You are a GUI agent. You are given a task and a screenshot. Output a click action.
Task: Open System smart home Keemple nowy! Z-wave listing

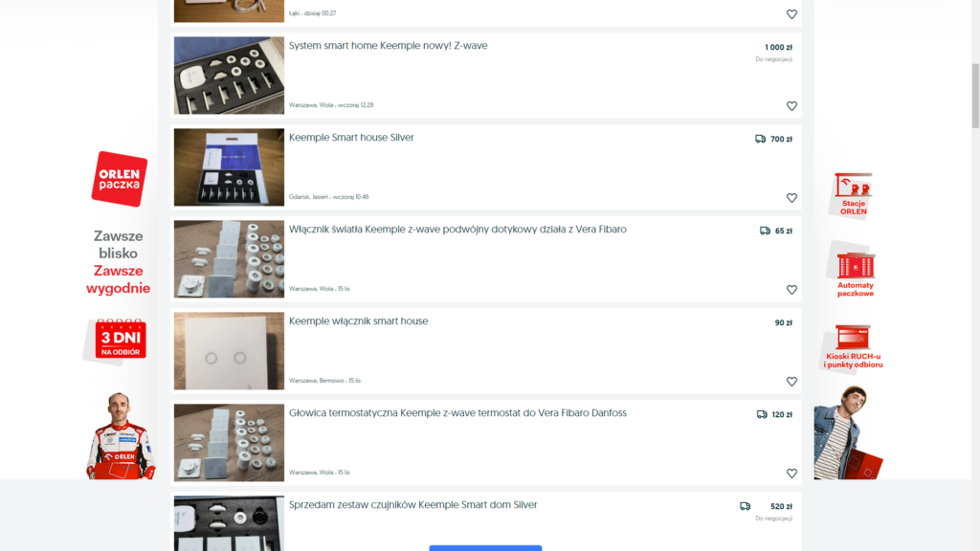point(389,46)
